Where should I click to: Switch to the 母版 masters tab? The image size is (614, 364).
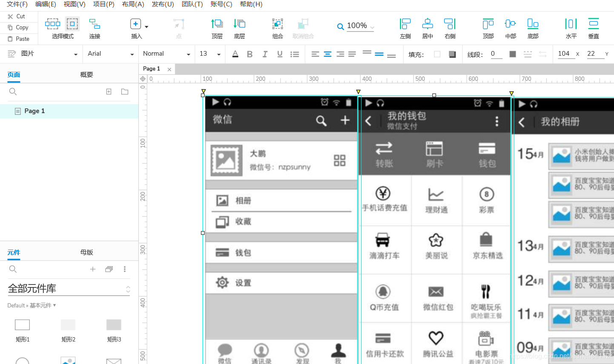point(86,252)
